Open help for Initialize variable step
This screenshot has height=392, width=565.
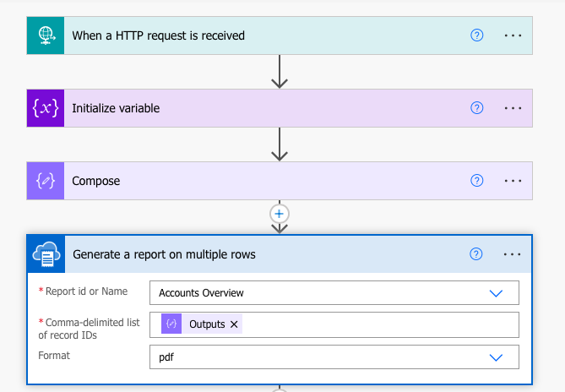tap(476, 108)
